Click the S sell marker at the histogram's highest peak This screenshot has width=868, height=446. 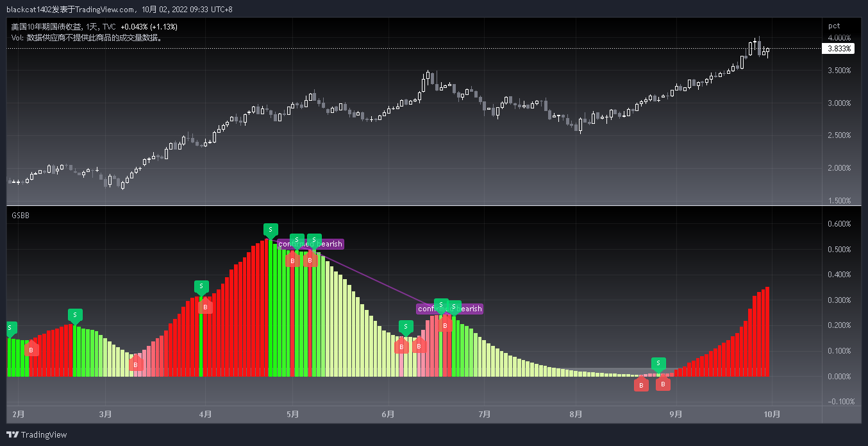[x=271, y=230]
